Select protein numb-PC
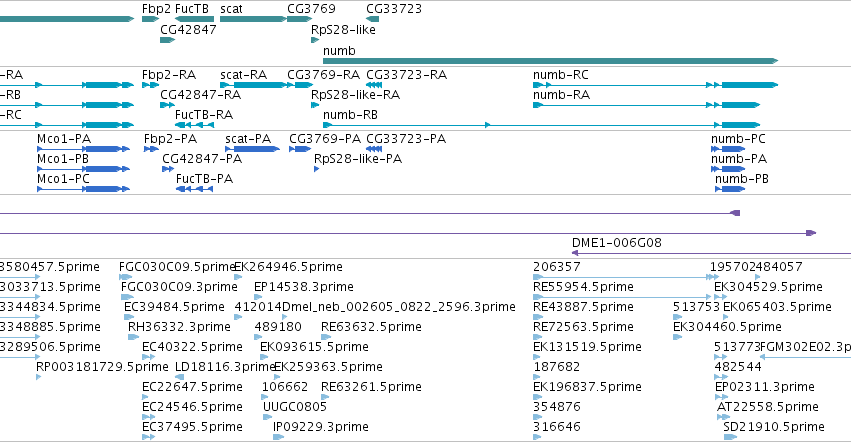 pyautogui.click(x=728, y=149)
